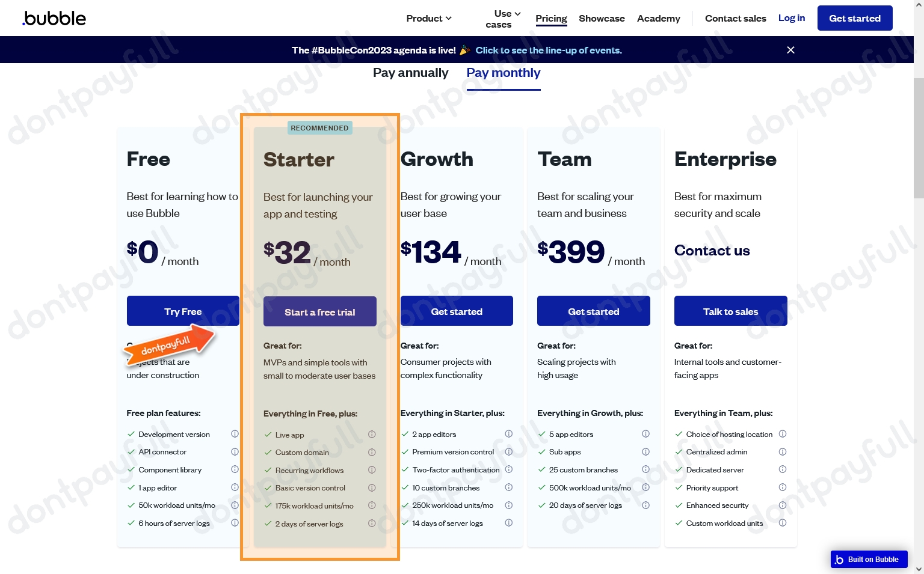Image resolution: width=924 pixels, height=574 pixels.
Task: Click the Enterprise Contact us link
Action: tap(712, 251)
